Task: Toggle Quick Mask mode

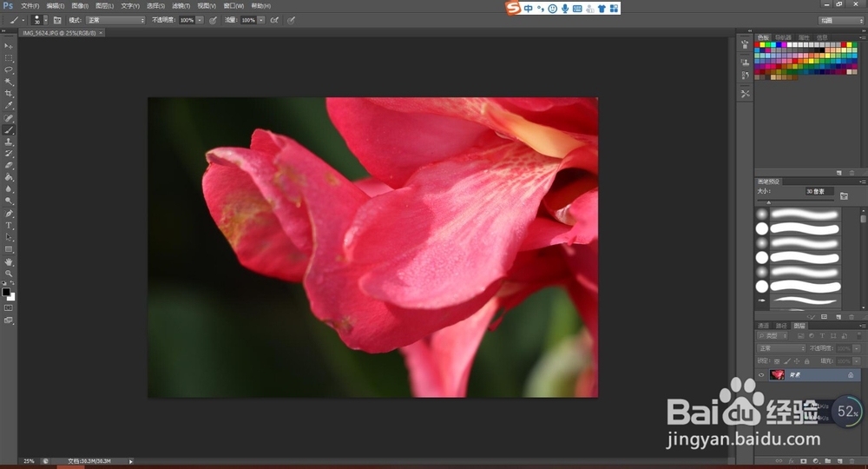Action: (x=9, y=307)
